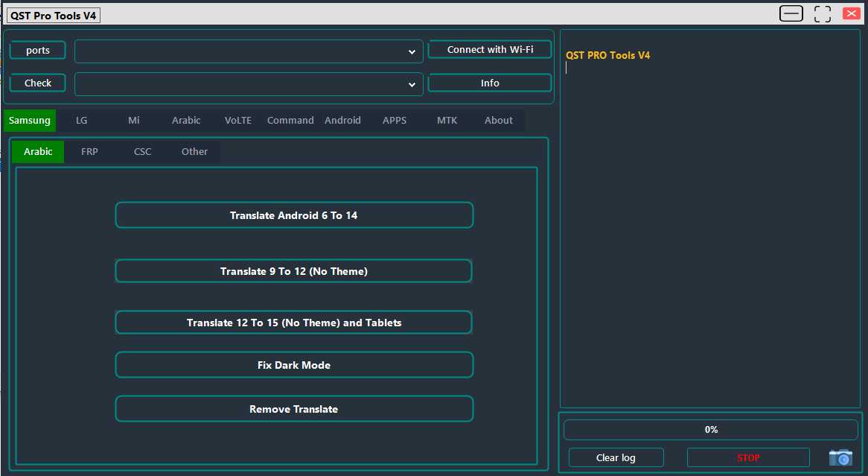
Task: Click Remove Translate
Action: [x=294, y=408]
